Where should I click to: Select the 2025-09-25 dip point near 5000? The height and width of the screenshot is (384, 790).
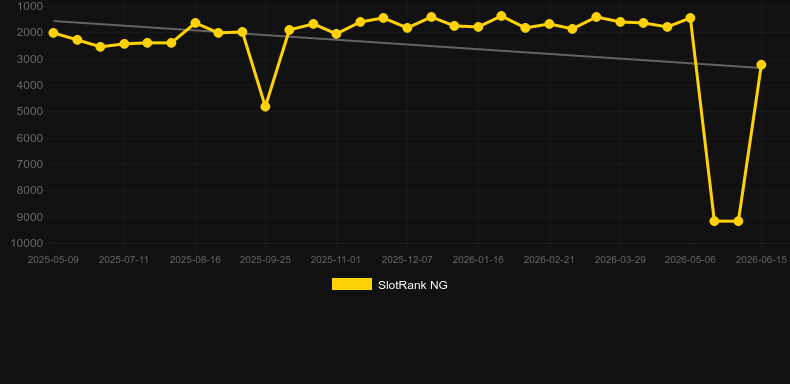click(266, 107)
